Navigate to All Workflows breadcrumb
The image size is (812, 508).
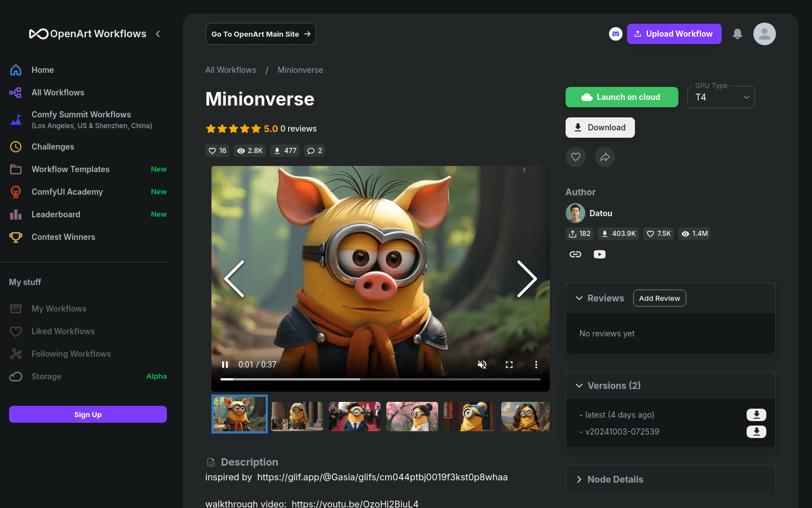tap(231, 70)
